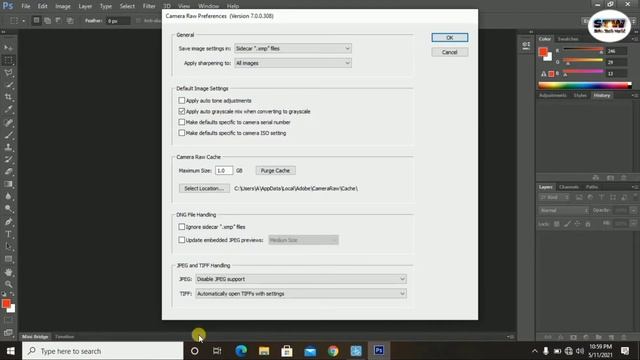The height and width of the screenshot is (360, 640).
Task: Select the Horizontal Type tool
Action: (x=8, y=234)
